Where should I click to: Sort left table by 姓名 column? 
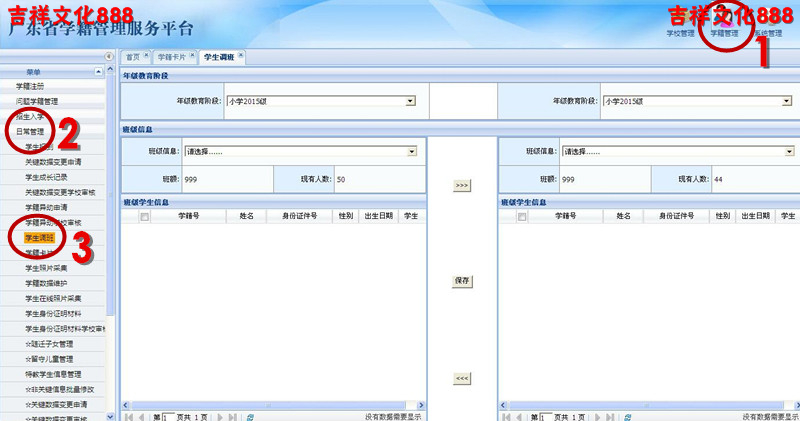point(246,216)
